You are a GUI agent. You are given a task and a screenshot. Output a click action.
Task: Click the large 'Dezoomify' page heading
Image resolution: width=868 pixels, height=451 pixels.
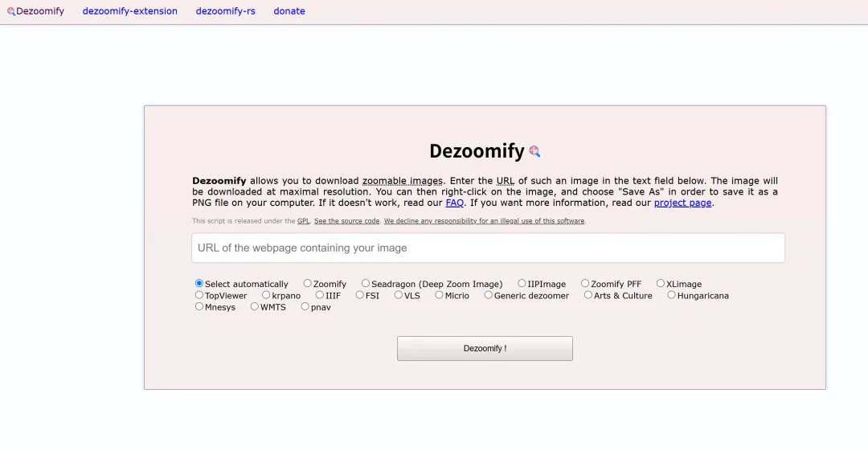[x=477, y=150]
